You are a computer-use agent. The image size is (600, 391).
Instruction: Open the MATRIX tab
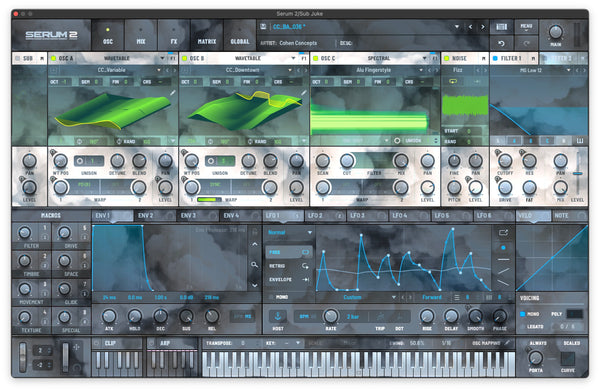click(x=207, y=35)
